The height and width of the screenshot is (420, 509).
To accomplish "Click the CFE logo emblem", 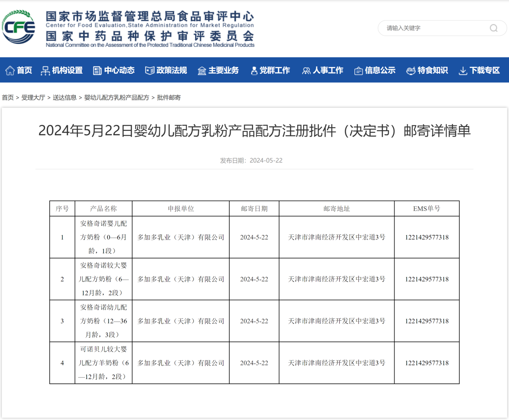I will [x=19, y=27].
